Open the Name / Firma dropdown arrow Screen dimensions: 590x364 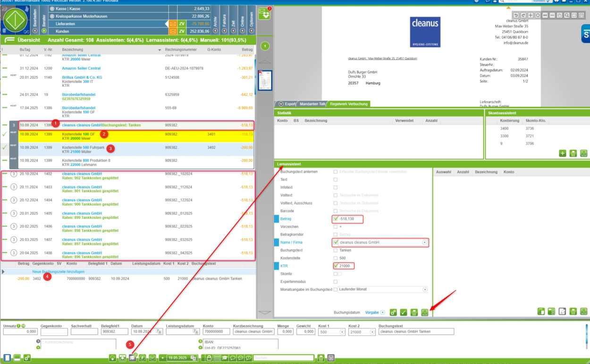click(425, 242)
